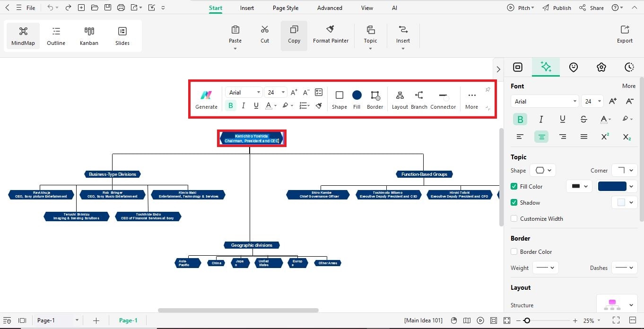Viewport: 644px width, 329px height.
Task: Uncheck the Shadow checkbox
Action: [514, 203]
